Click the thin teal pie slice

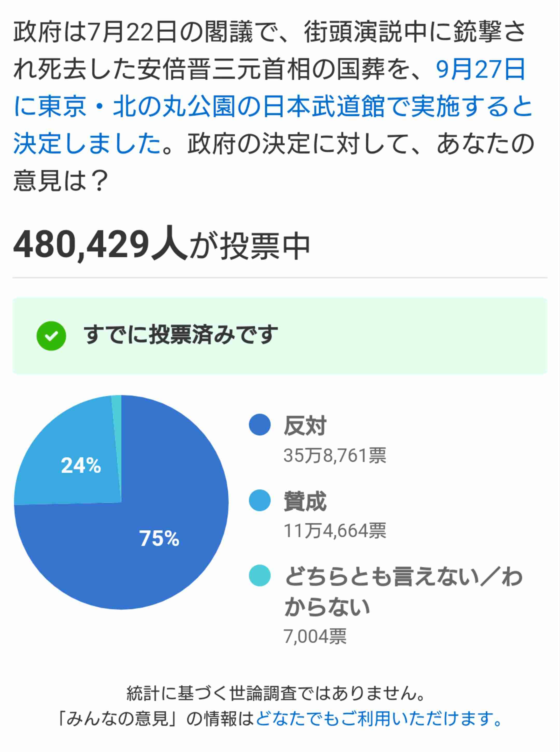(x=117, y=441)
